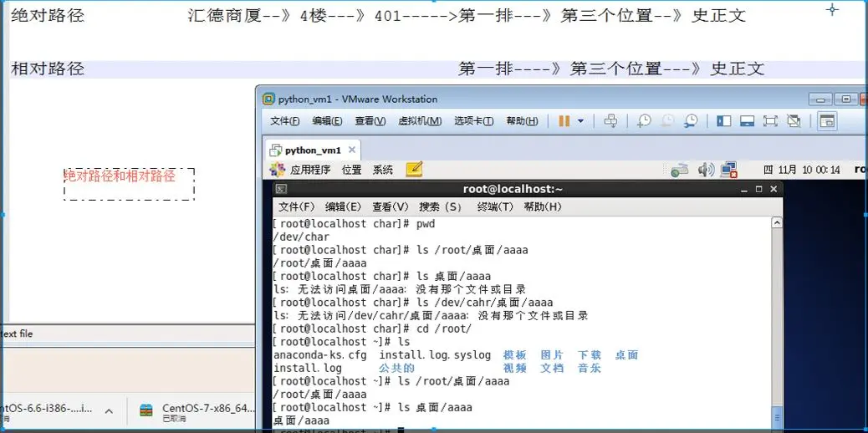Open the 位置 menu on the GNOME panel
Viewport: 868px width, 433px height.
pos(351,170)
